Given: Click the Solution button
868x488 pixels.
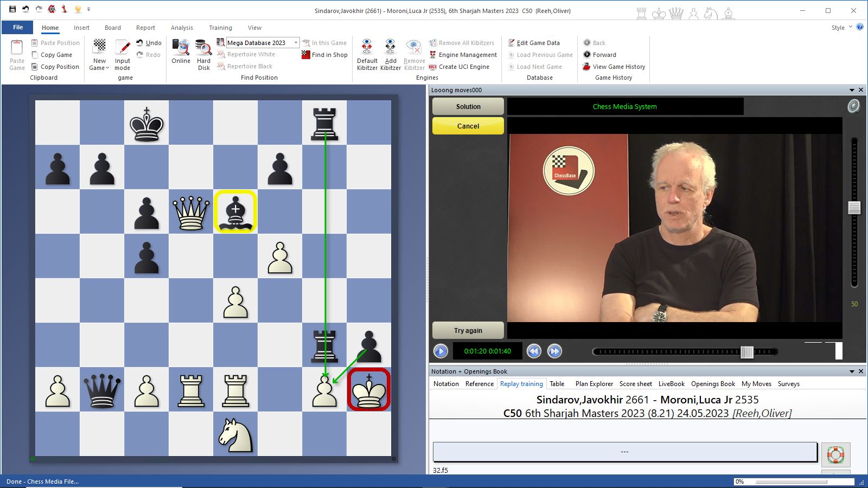Looking at the screenshot, I should [468, 107].
